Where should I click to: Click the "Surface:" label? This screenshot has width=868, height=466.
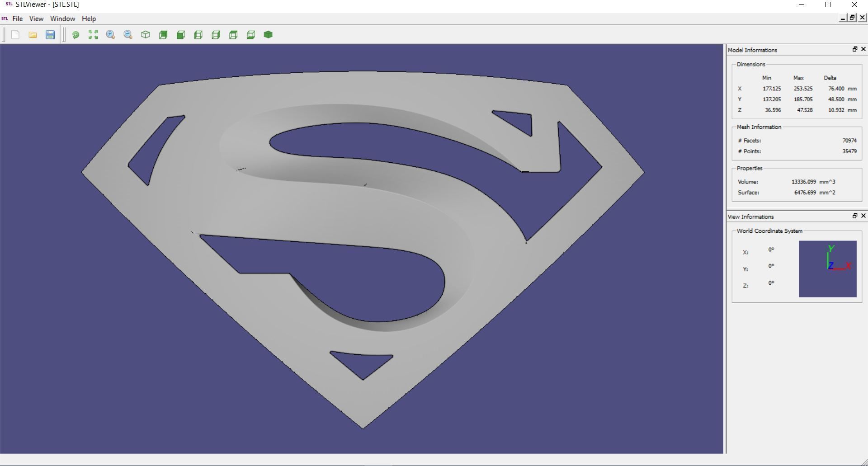pyautogui.click(x=749, y=193)
